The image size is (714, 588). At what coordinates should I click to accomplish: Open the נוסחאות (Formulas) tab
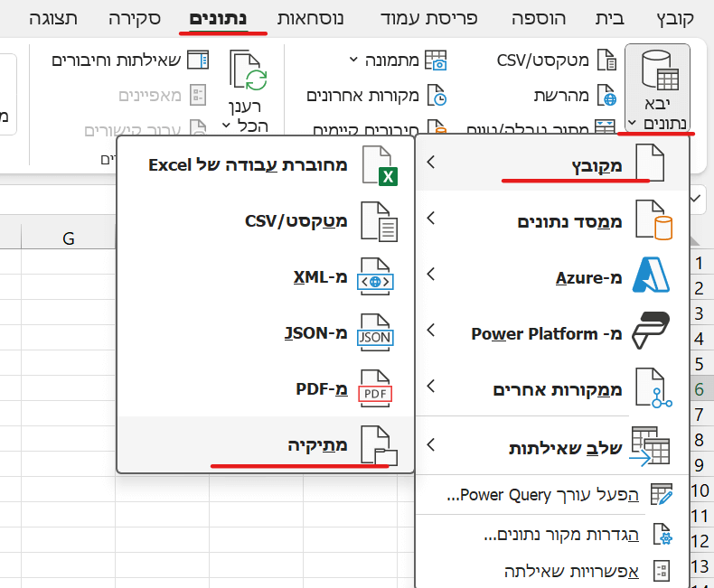point(310,19)
